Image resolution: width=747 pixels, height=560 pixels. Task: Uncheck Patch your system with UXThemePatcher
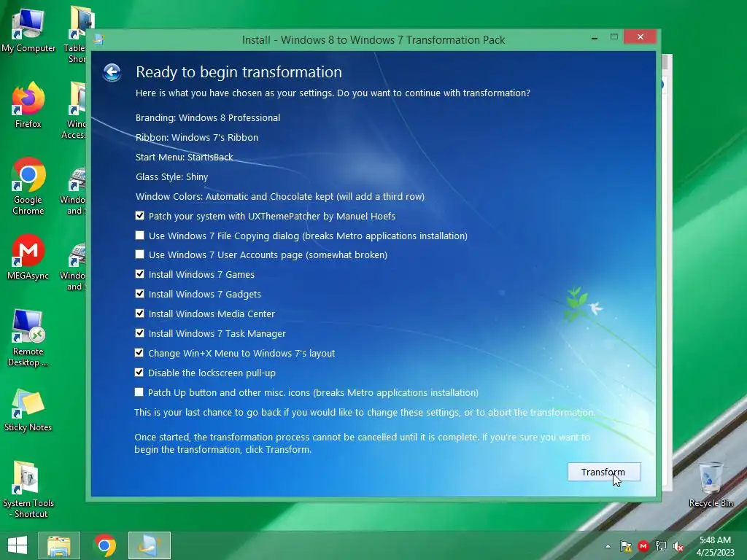(x=139, y=216)
